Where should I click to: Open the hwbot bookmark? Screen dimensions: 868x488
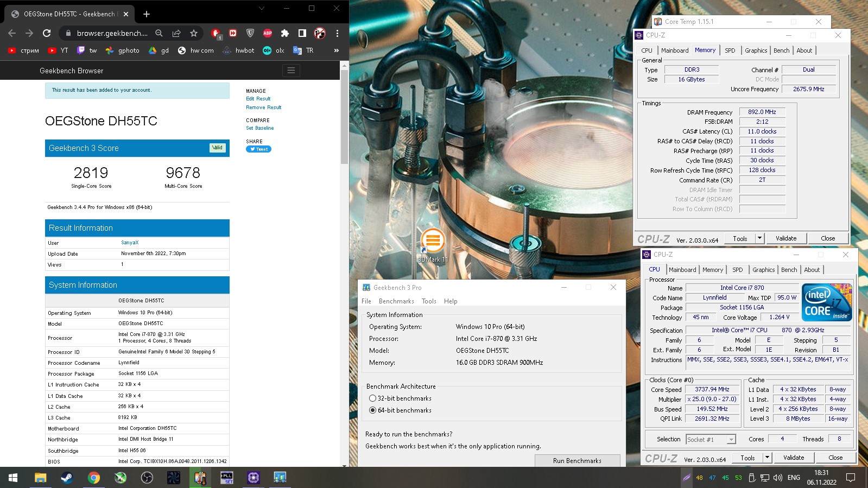click(239, 50)
